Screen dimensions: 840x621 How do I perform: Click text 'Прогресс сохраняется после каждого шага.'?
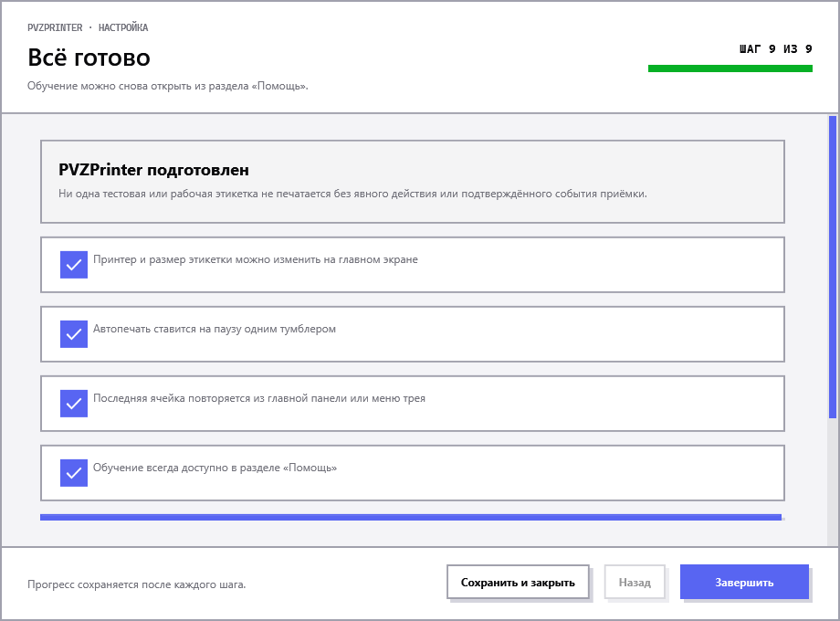coord(137,584)
